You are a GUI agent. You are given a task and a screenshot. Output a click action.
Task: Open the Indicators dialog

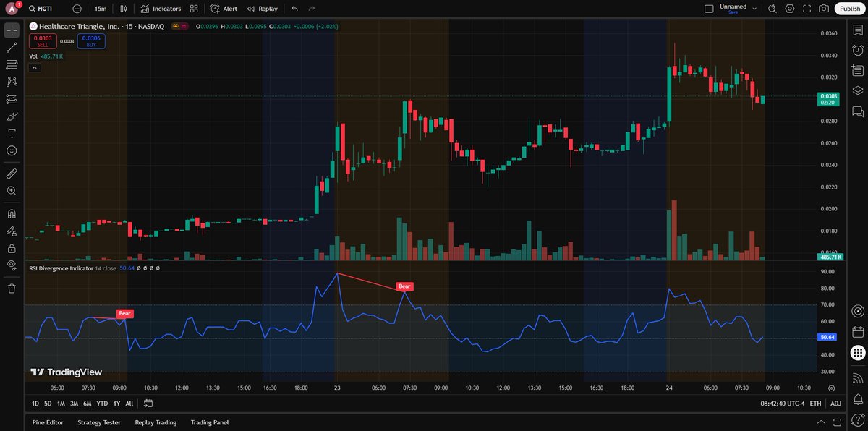[x=161, y=9]
